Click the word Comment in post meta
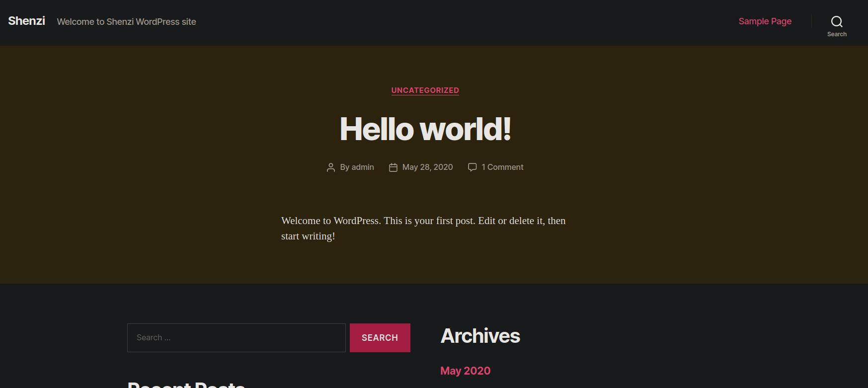Viewport: 868px width, 388px height. (505, 167)
